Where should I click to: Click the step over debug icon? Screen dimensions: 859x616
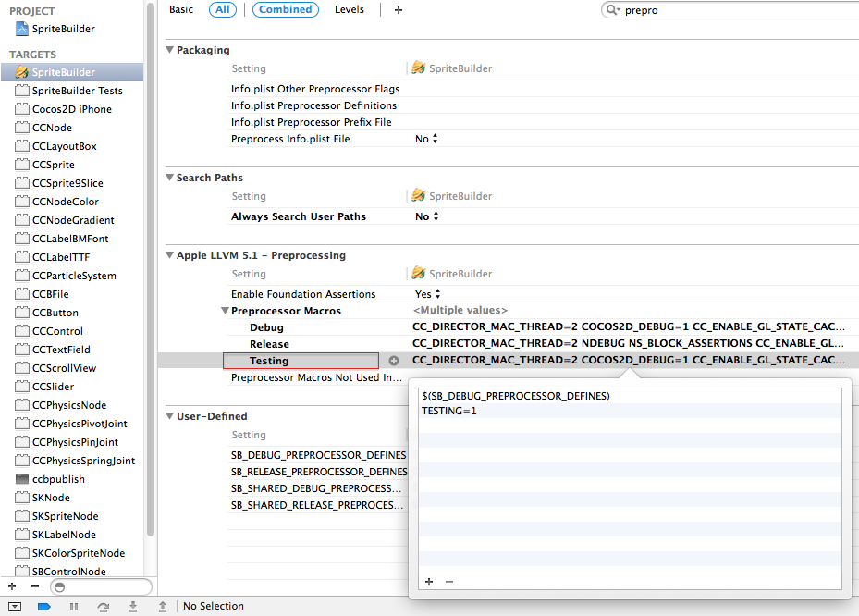(x=103, y=606)
